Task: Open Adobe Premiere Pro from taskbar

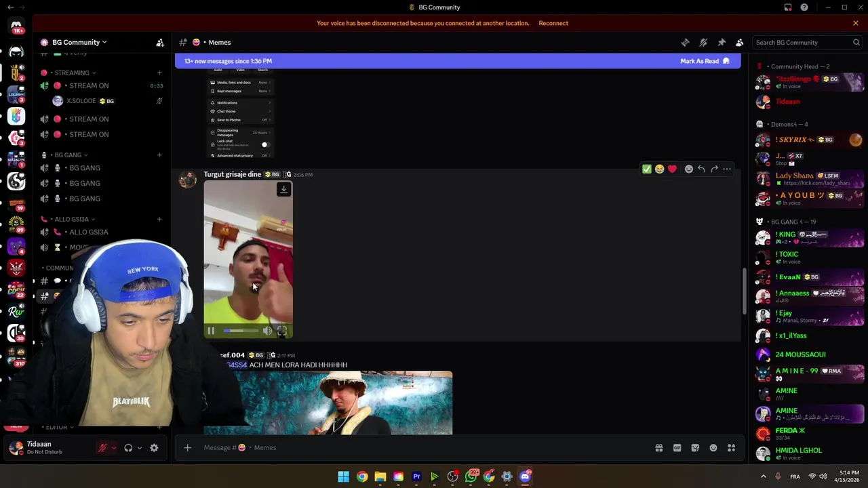Action: (416, 476)
